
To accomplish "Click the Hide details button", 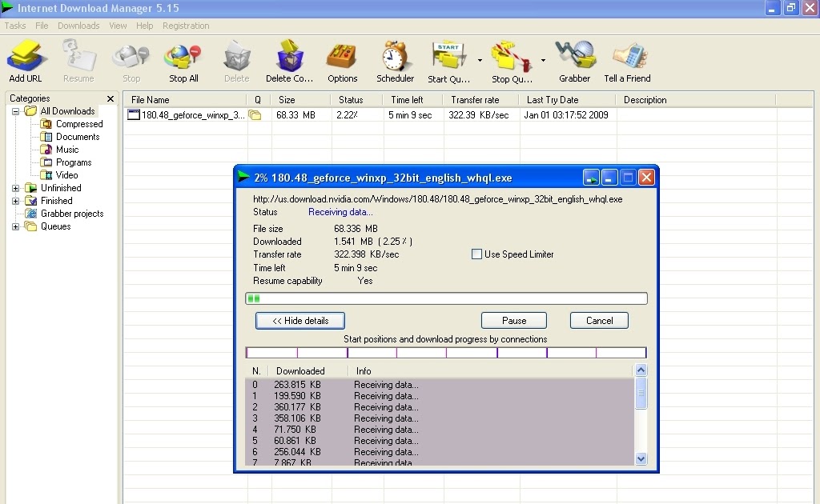I will 300,321.
